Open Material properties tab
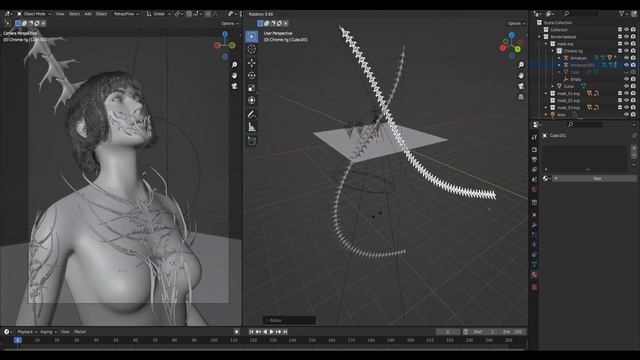 [x=534, y=275]
